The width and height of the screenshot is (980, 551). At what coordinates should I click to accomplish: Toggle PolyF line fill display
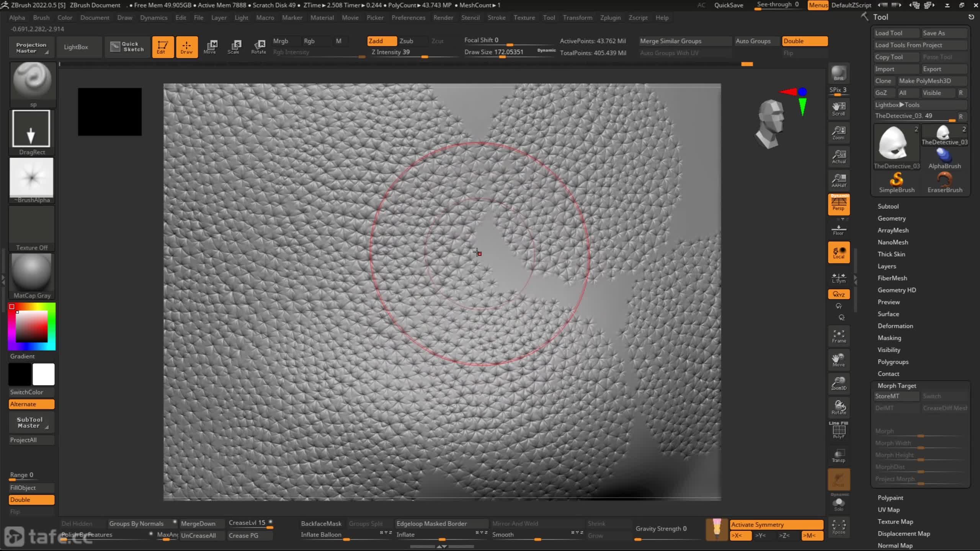click(838, 430)
